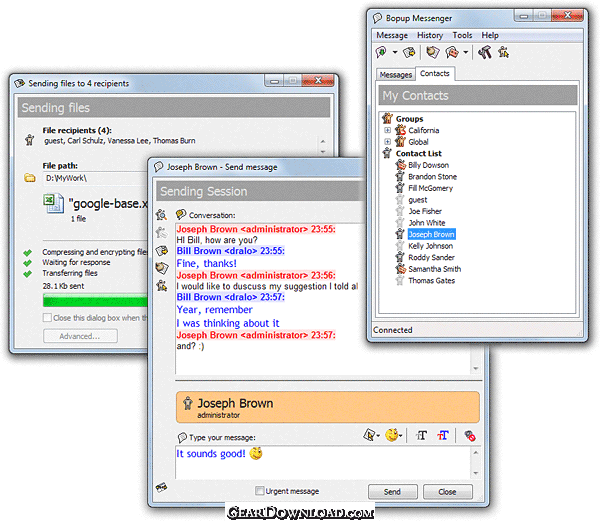The image size is (600, 521).
Task: Switch to the Messages tab
Action: pyautogui.click(x=396, y=75)
